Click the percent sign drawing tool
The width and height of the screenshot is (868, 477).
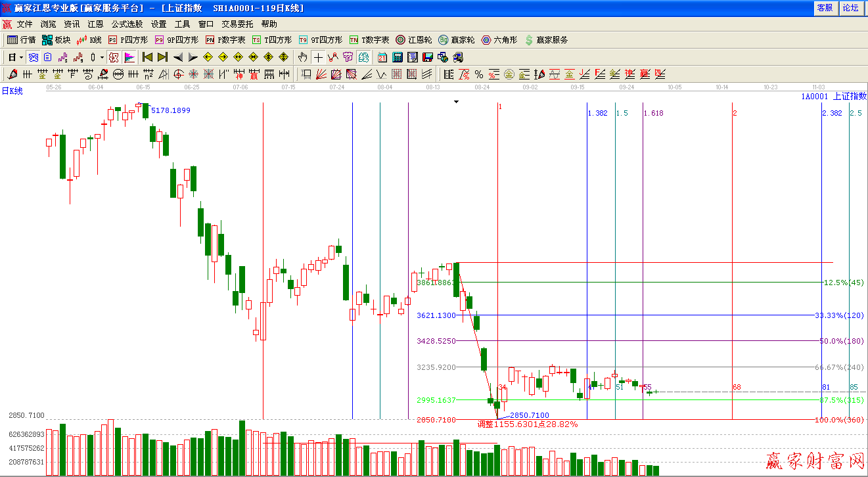pyautogui.click(x=479, y=74)
